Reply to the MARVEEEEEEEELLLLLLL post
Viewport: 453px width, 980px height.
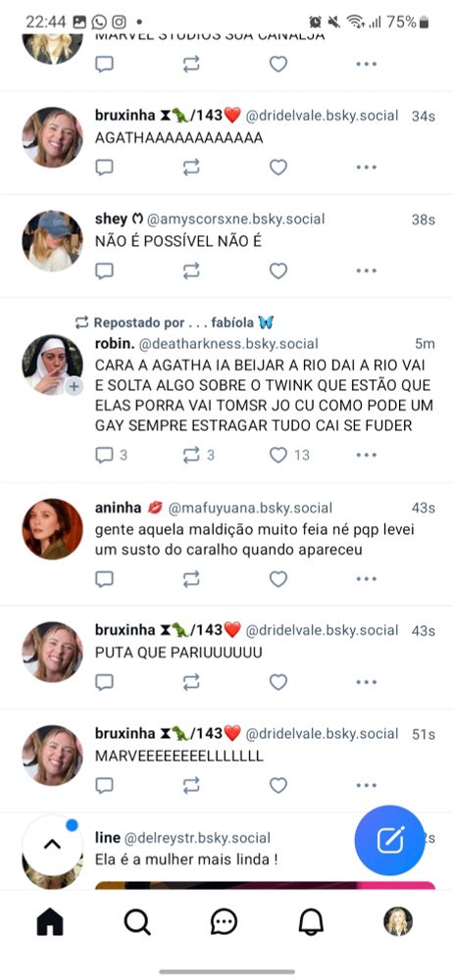point(105,785)
